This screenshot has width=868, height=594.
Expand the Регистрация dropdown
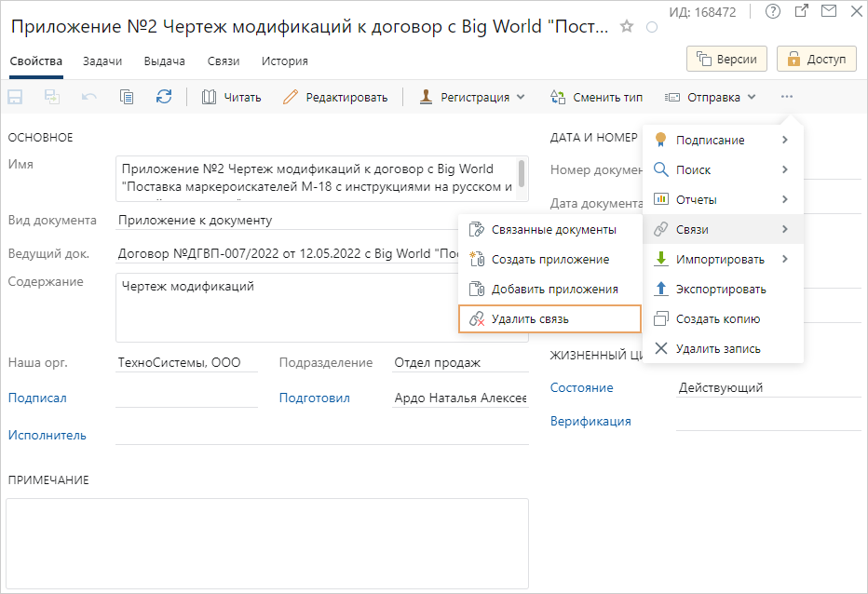(472, 97)
